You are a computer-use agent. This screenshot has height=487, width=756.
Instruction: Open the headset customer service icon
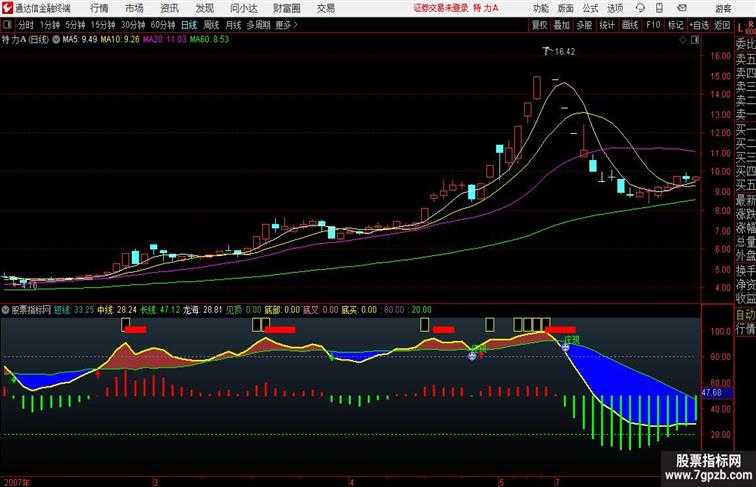[640, 8]
